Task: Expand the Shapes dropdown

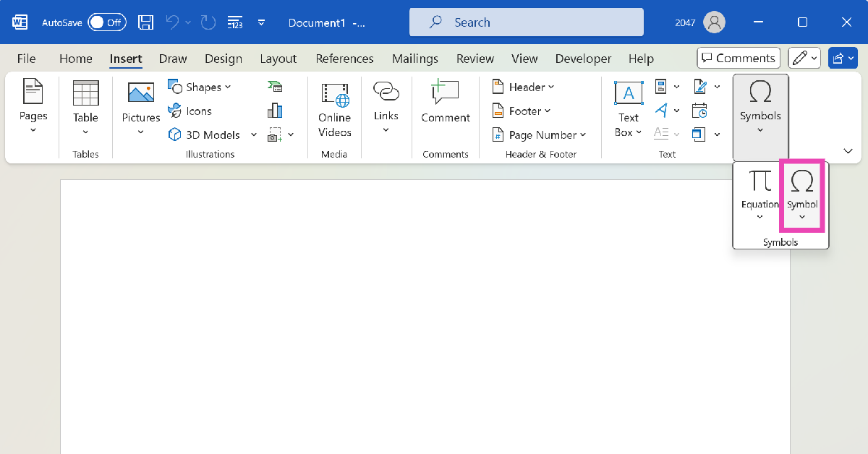Action: pos(200,87)
